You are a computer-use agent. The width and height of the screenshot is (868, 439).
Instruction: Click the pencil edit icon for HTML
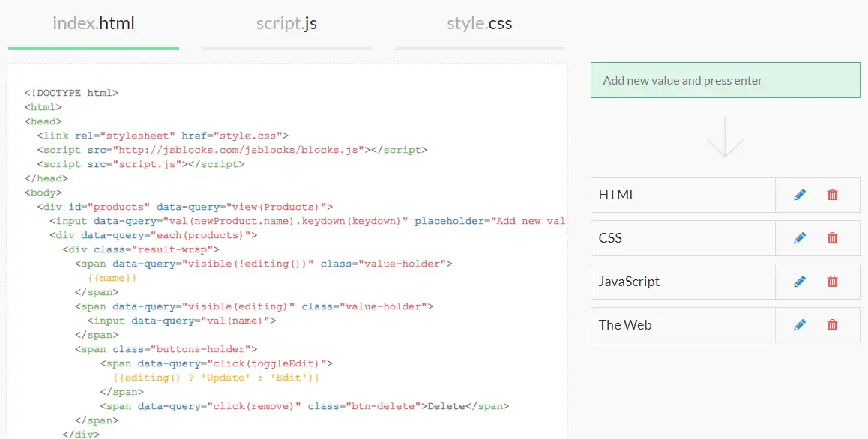click(800, 195)
